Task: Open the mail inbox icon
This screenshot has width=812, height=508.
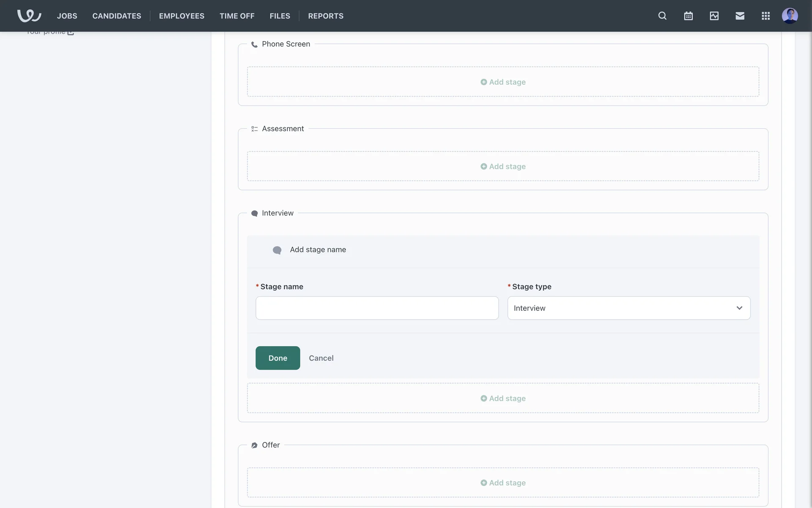Action: 740,16
